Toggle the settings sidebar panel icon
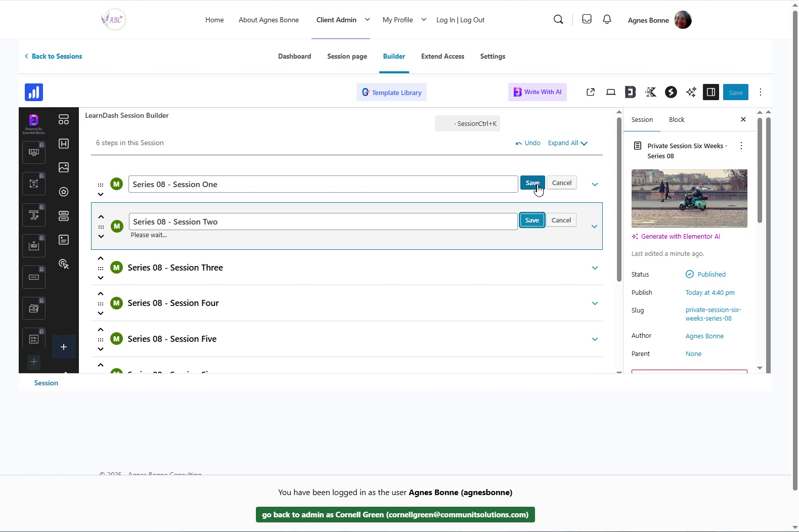Viewport: 799px width, 532px height. (x=711, y=92)
